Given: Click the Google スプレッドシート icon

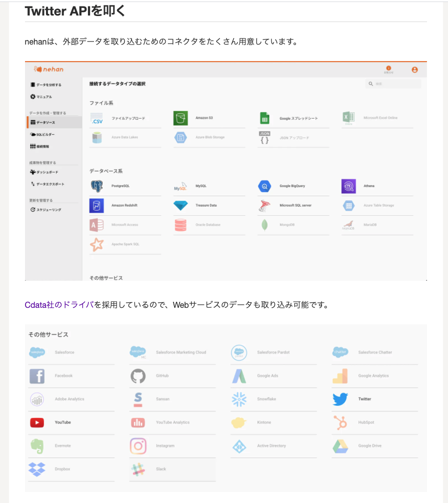Looking at the screenshot, I should click(x=264, y=119).
